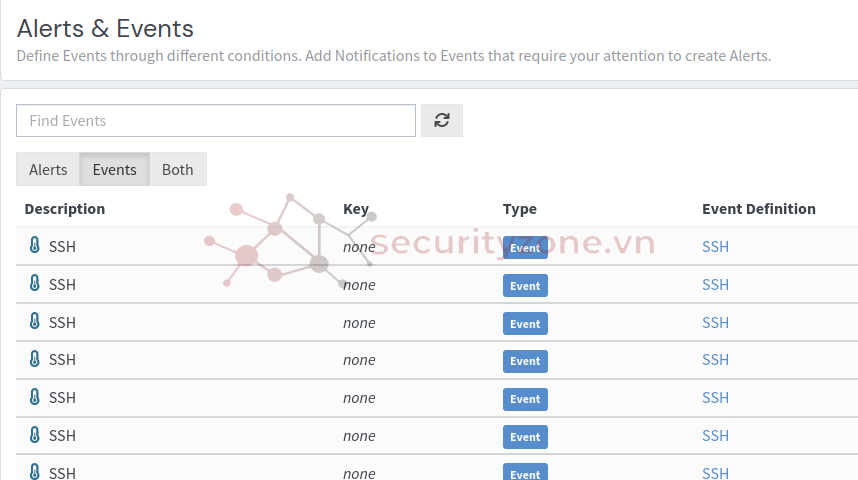858x480 pixels.
Task: Open SSH event definition link in first row
Action: pyautogui.click(x=715, y=247)
